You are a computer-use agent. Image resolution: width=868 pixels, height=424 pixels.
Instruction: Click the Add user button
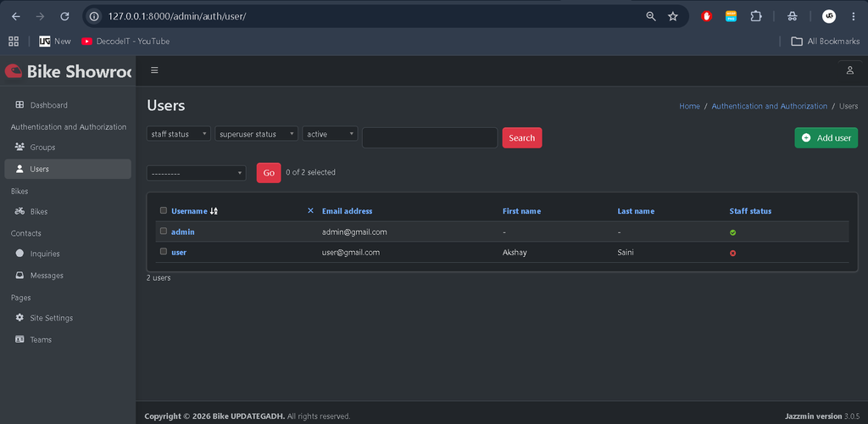click(x=826, y=138)
